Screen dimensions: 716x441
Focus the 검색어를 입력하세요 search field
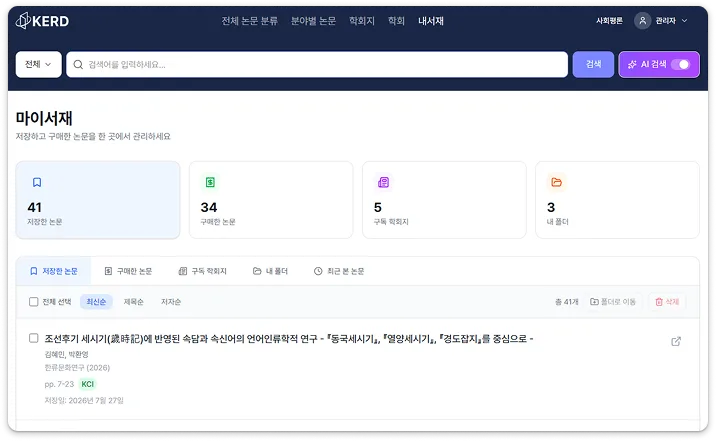tap(317, 64)
